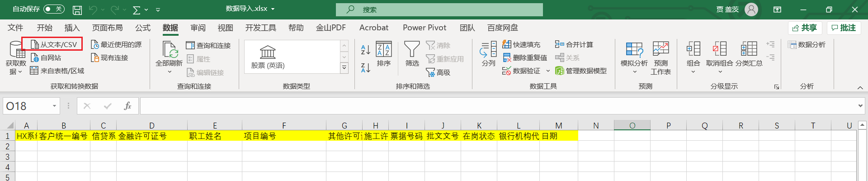Click 预测工作表 forecast sheet
Viewport: 868px width, 181px height.
(x=660, y=58)
